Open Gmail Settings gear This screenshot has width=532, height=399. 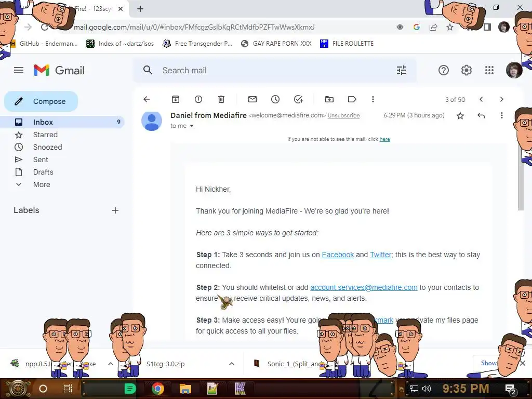466,70
